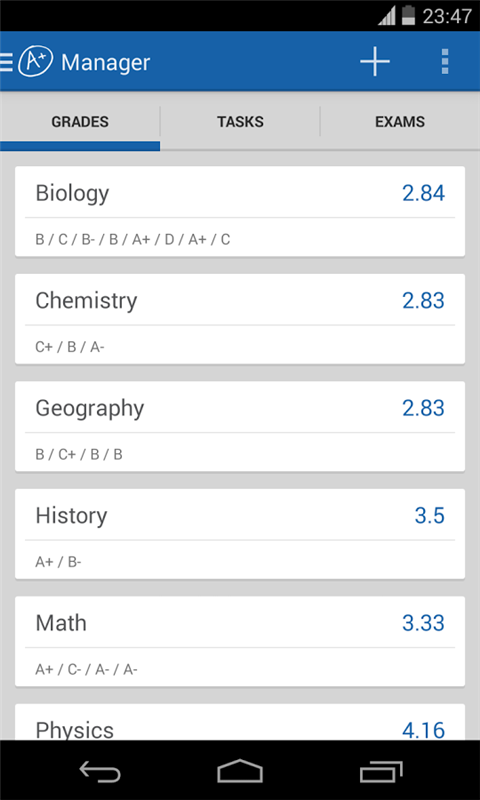Image resolution: width=480 pixels, height=800 pixels.
Task: Tap the Biology average 2.84
Action: (x=423, y=193)
